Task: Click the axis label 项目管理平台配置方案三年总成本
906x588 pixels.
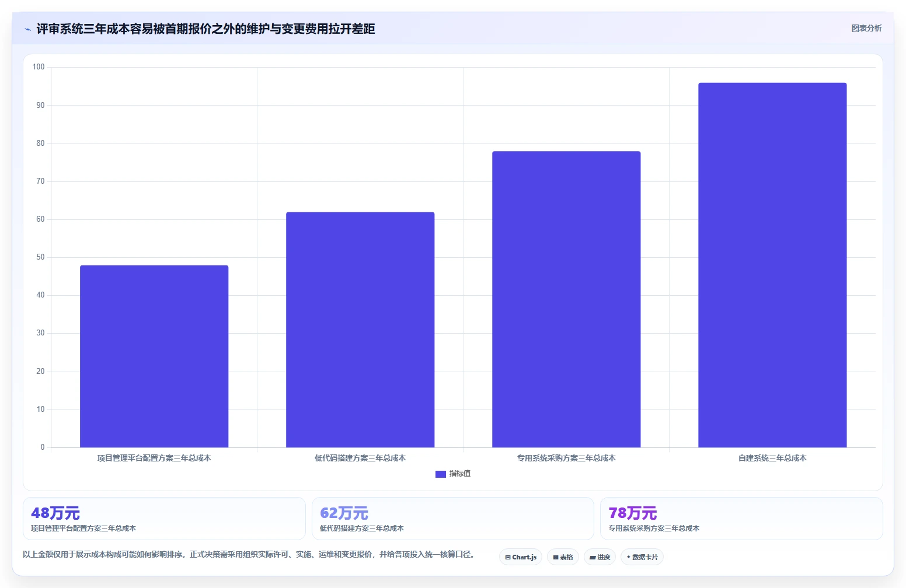Action: pyautogui.click(x=154, y=458)
